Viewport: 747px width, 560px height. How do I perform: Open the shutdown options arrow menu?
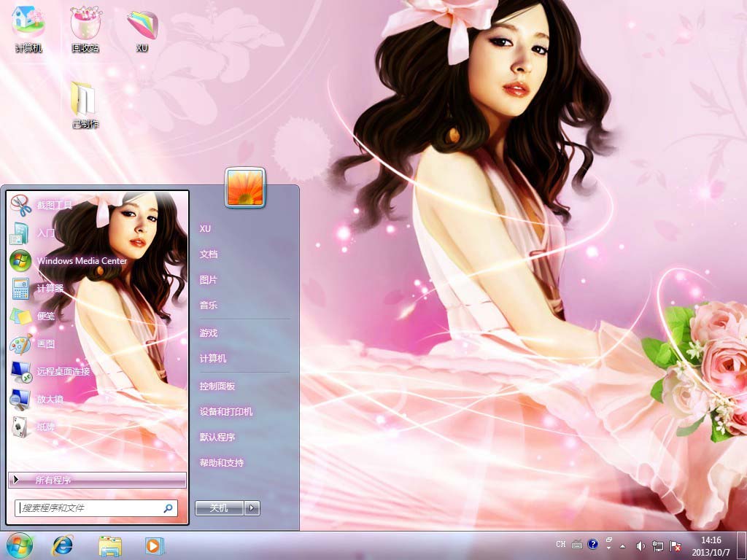[x=252, y=508]
